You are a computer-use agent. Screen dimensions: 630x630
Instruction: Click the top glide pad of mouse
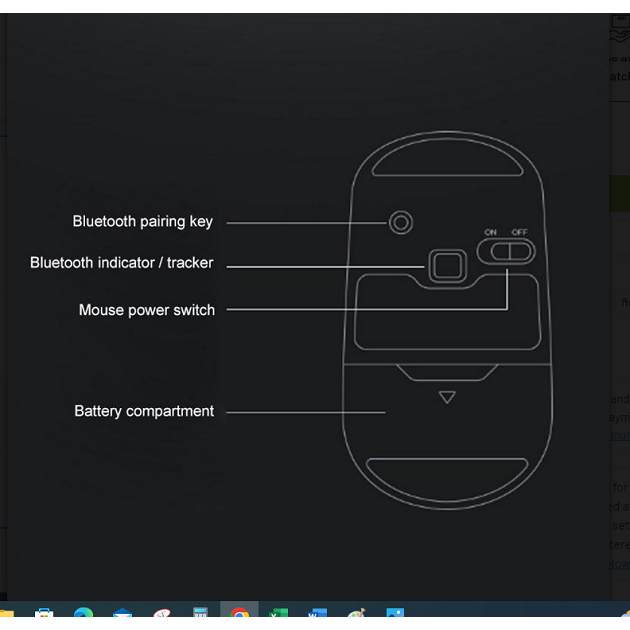[x=447, y=155]
